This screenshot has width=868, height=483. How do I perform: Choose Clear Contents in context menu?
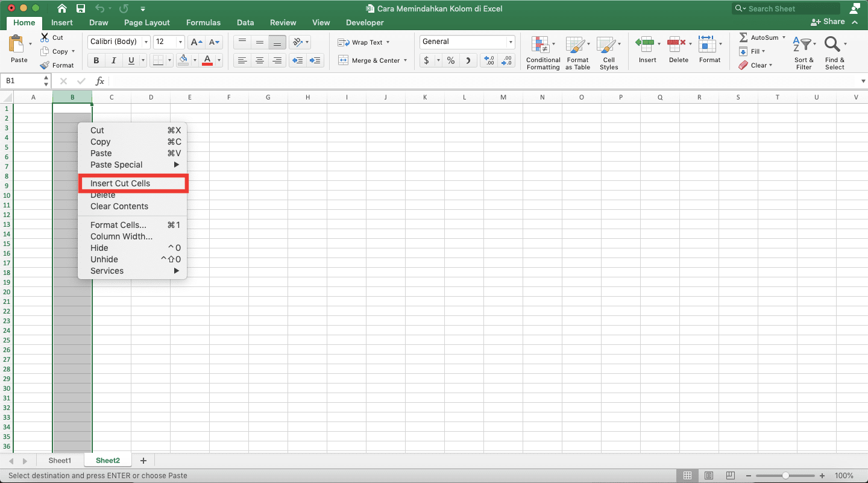tap(133, 206)
